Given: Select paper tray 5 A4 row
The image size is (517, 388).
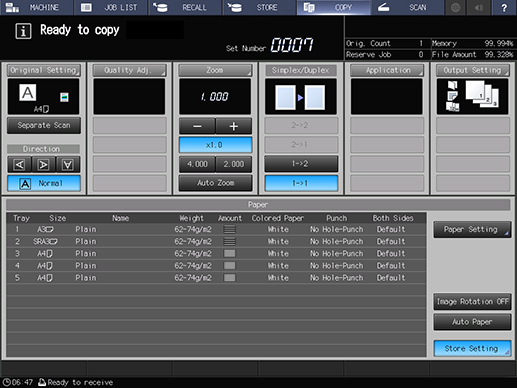Looking at the screenshot, I should pyautogui.click(x=216, y=278).
